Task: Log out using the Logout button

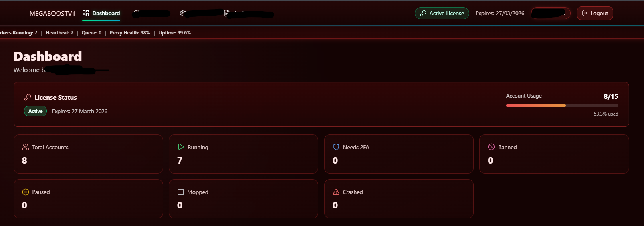Action: [x=595, y=13]
